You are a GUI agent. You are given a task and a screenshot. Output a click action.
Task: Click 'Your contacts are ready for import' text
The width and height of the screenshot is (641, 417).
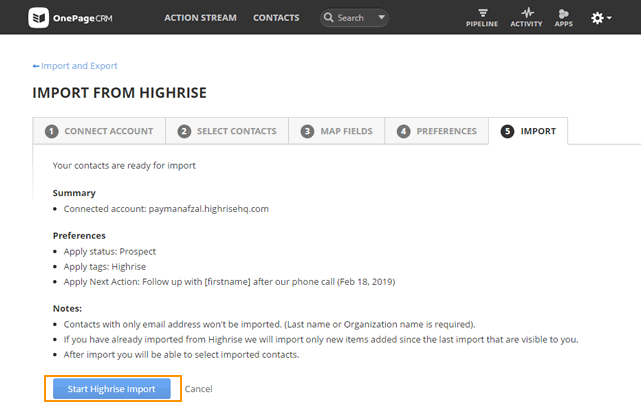pyautogui.click(x=124, y=166)
